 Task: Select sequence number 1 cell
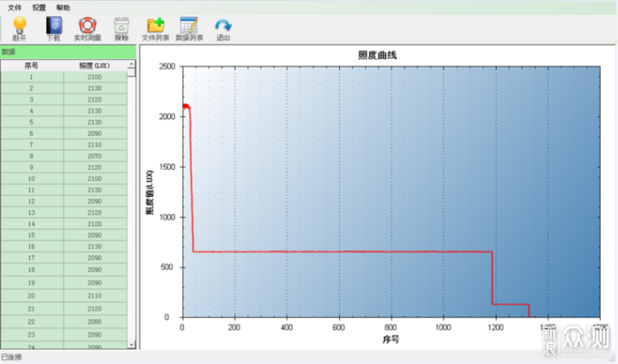coord(32,77)
